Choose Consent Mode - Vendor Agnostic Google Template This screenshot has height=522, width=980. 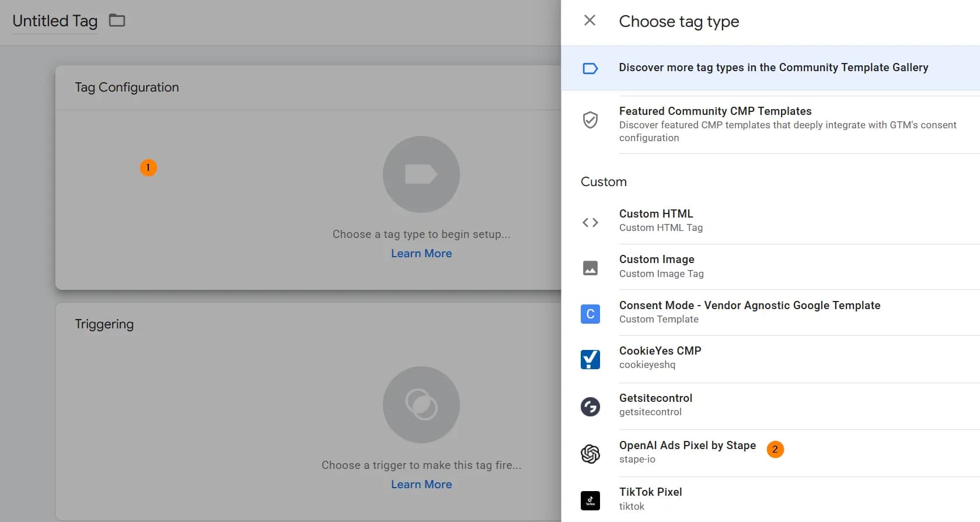(770, 313)
